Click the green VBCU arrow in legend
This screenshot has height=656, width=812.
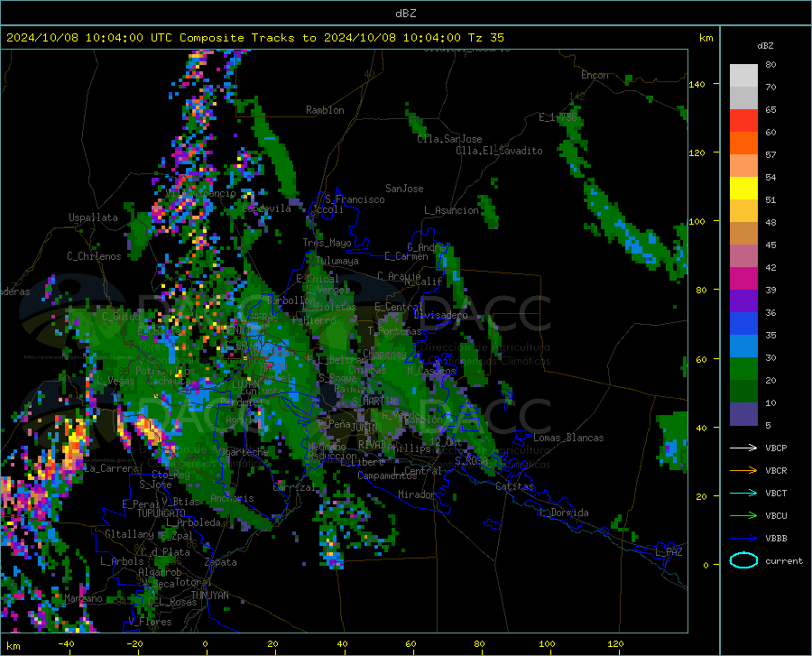[x=743, y=516]
